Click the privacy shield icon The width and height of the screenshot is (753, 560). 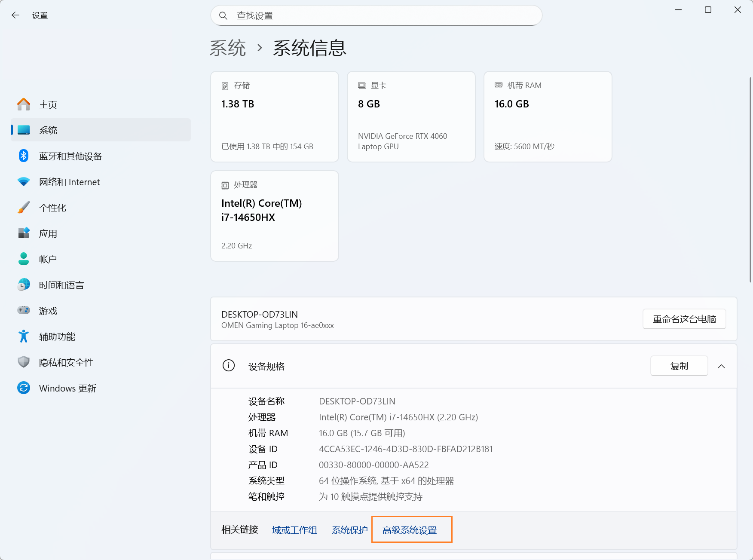click(24, 362)
